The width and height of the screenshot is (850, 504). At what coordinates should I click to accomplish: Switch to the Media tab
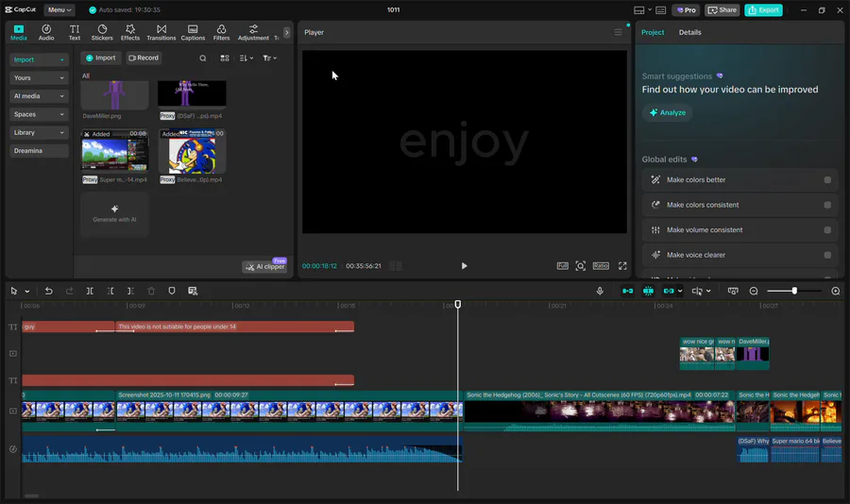[19, 32]
